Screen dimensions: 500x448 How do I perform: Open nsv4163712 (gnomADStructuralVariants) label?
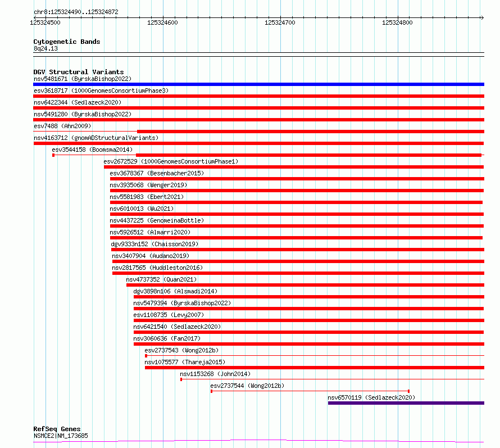(96, 138)
